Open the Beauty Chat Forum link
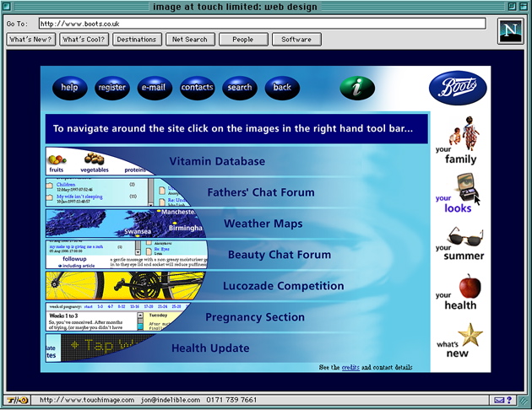Viewport: 532px width, 410px height. [x=280, y=255]
